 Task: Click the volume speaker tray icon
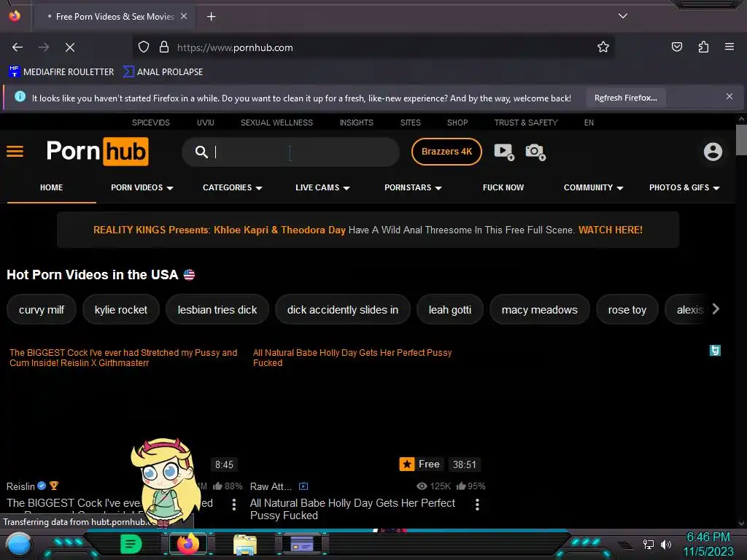click(665, 544)
